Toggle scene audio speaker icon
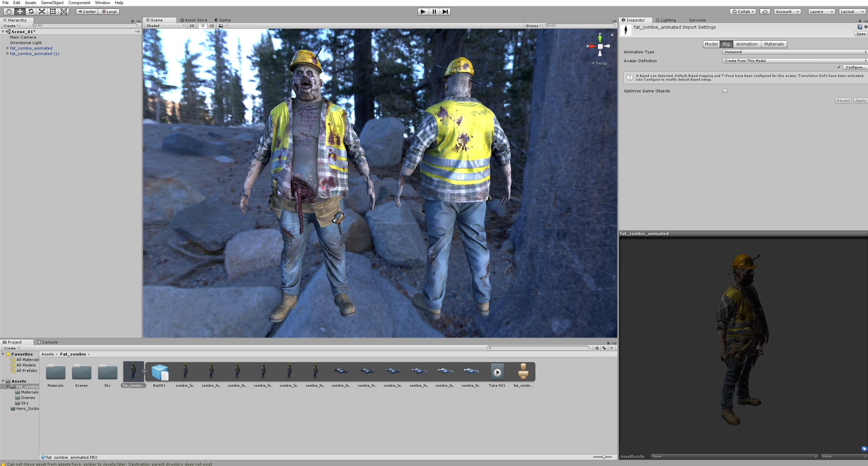The height and width of the screenshot is (466, 868). [x=212, y=26]
